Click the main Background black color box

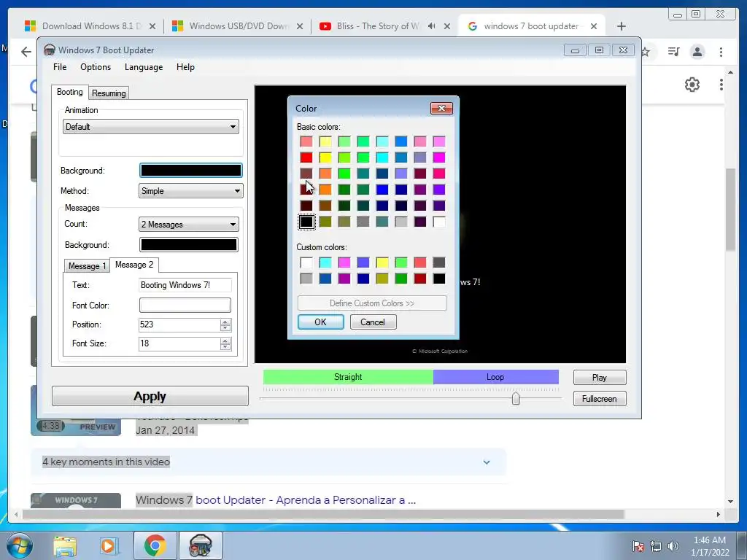pos(190,171)
